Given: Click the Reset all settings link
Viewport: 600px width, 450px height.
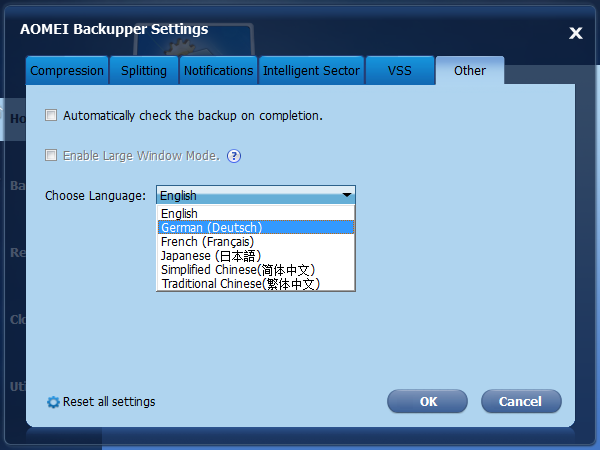Looking at the screenshot, I should [109, 402].
